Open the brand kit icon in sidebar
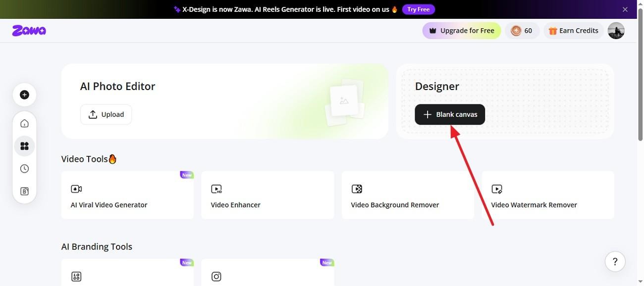The height and width of the screenshot is (286, 644). (x=24, y=191)
